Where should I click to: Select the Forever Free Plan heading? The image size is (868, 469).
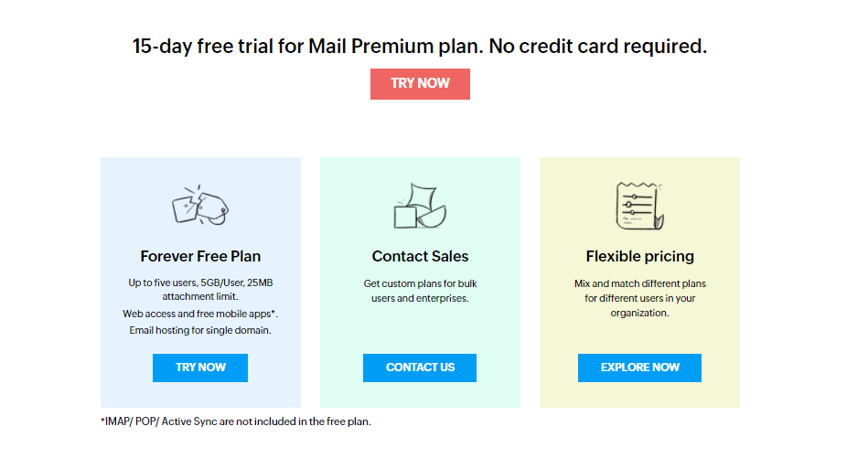point(200,256)
